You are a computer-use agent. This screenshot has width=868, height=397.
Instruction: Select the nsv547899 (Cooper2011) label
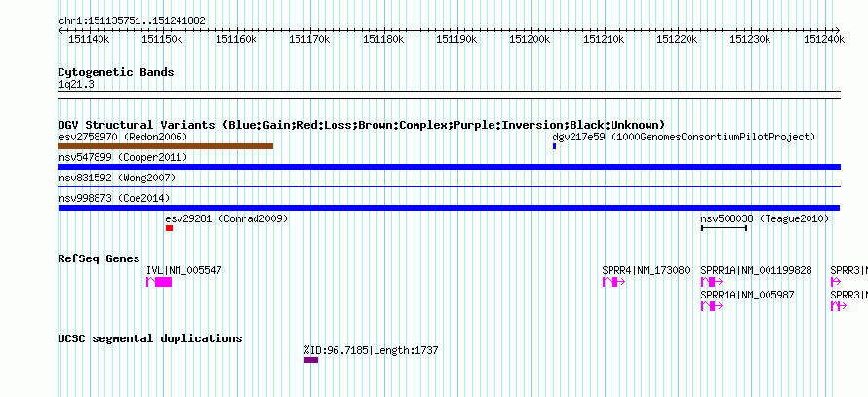pos(123,157)
